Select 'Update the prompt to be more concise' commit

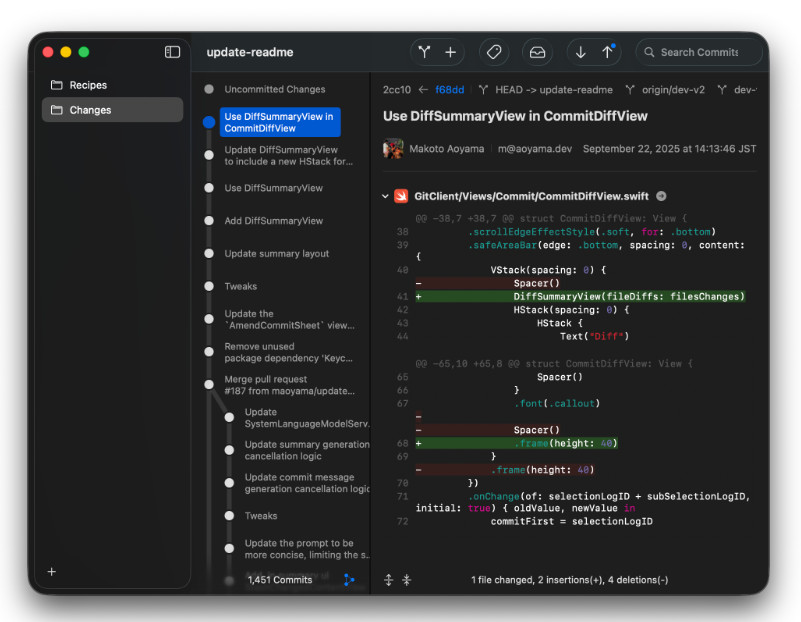click(x=307, y=549)
